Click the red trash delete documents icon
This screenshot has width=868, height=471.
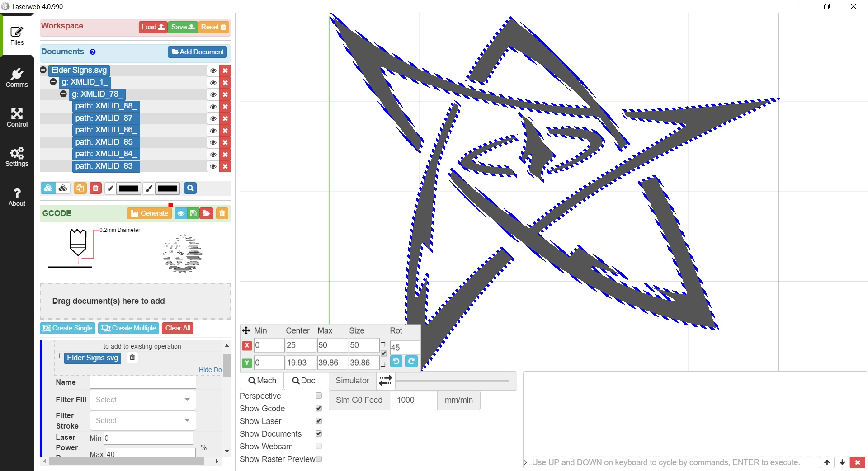pyautogui.click(x=95, y=188)
